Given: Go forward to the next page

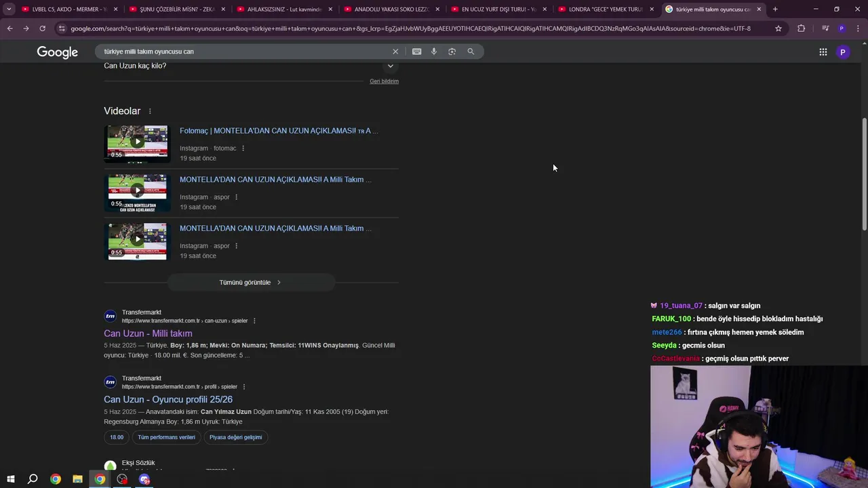Looking at the screenshot, I should click(26, 28).
